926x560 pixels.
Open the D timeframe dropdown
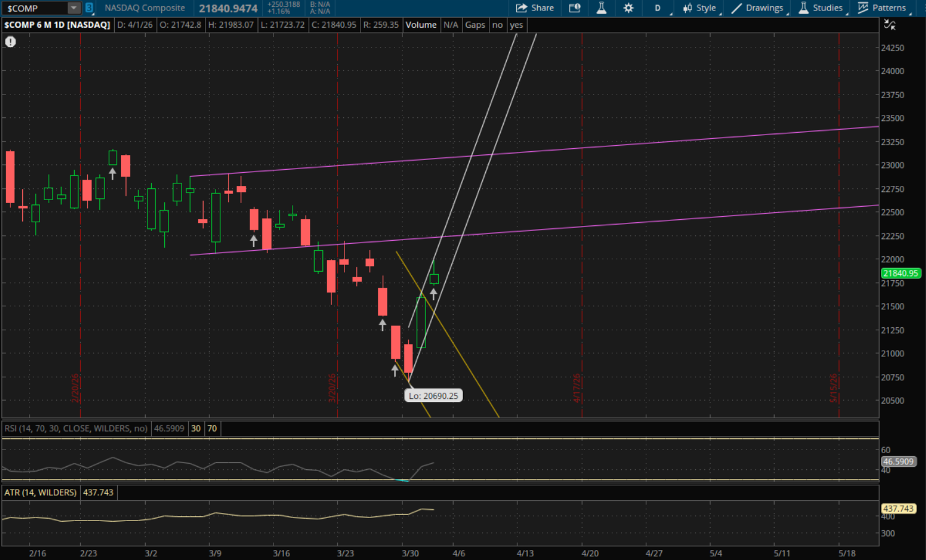tap(658, 8)
